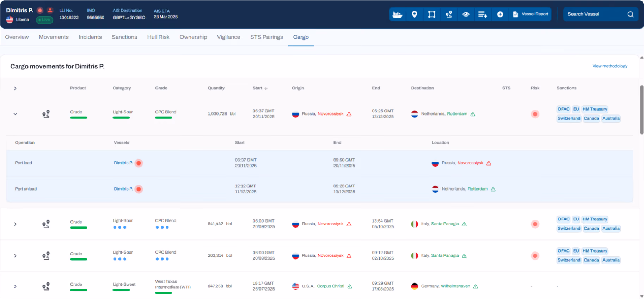
Task: Focus the Search Vessel field
Action: coord(596,14)
